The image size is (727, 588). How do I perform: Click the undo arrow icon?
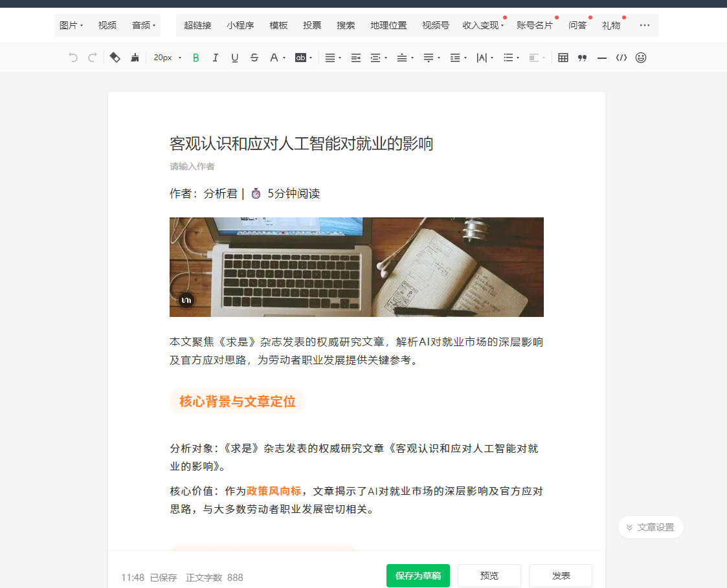coord(73,58)
